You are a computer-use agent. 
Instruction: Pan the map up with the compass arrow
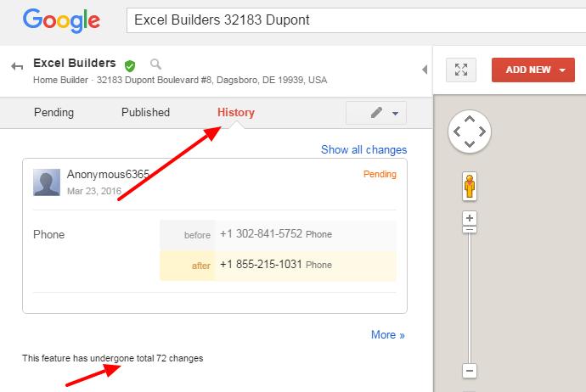click(x=470, y=119)
